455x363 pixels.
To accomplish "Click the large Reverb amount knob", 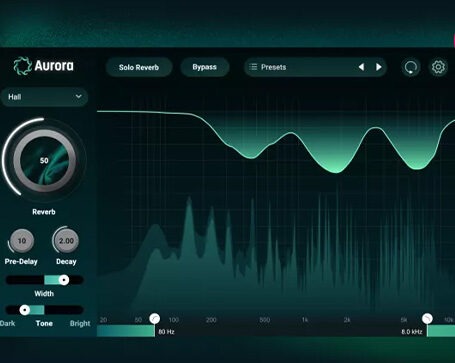I will pos(44,161).
